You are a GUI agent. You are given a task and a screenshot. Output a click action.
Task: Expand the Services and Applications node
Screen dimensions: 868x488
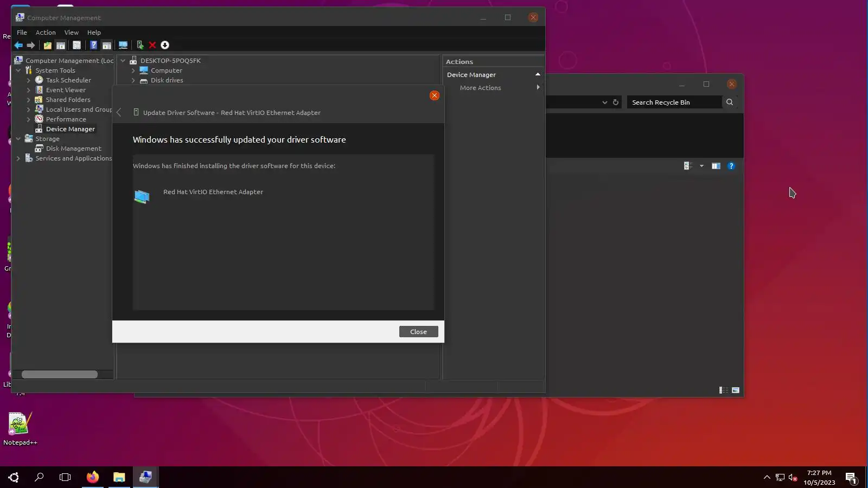click(18, 158)
